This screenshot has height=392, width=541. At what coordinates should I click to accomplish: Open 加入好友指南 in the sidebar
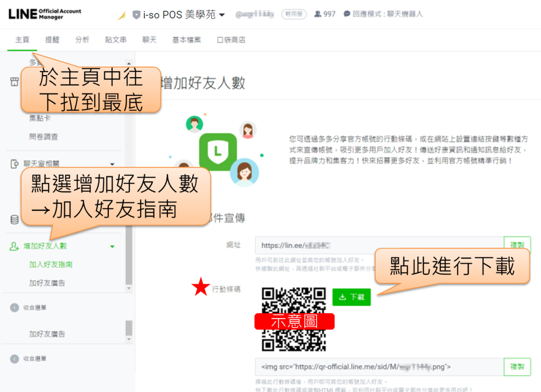coord(51,265)
